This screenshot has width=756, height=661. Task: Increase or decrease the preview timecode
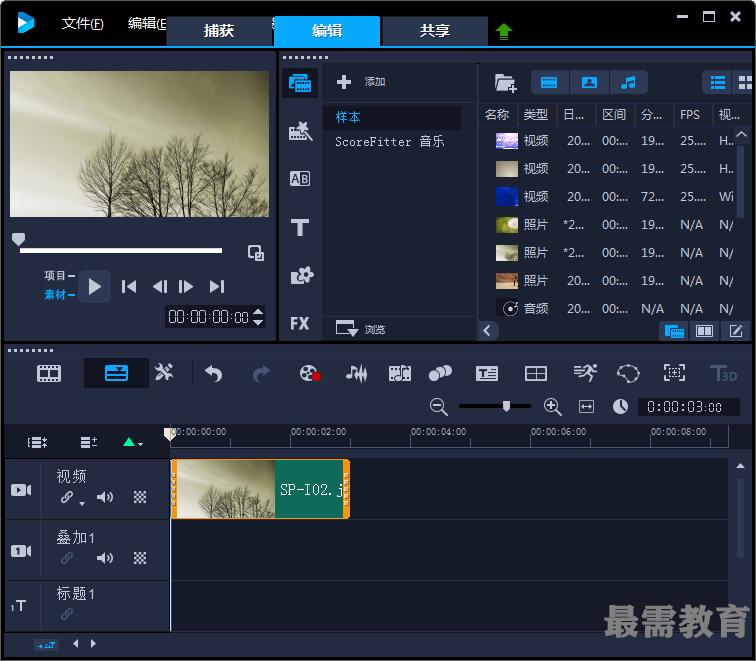click(258, 317)
